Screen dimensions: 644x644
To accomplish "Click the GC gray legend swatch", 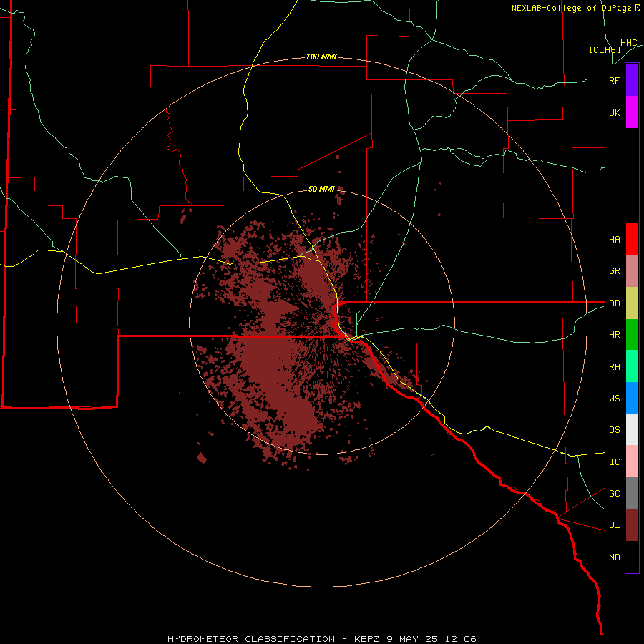I will coord(632,493).
